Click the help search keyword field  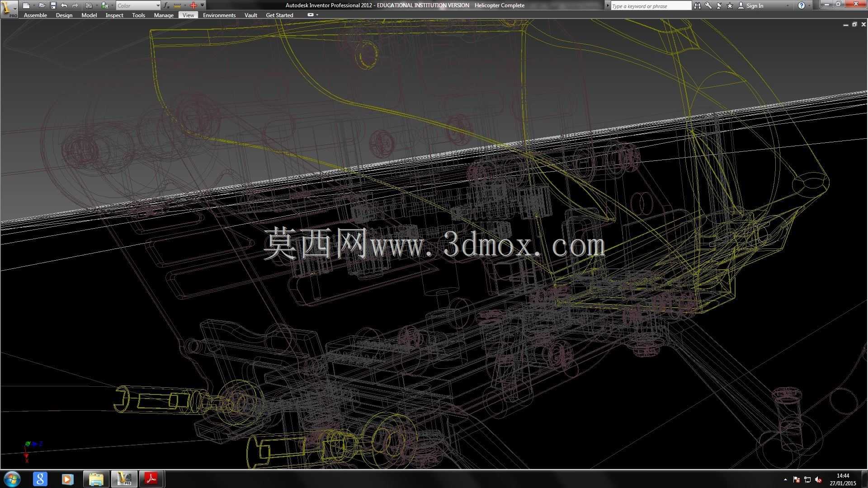click(651, 6)
